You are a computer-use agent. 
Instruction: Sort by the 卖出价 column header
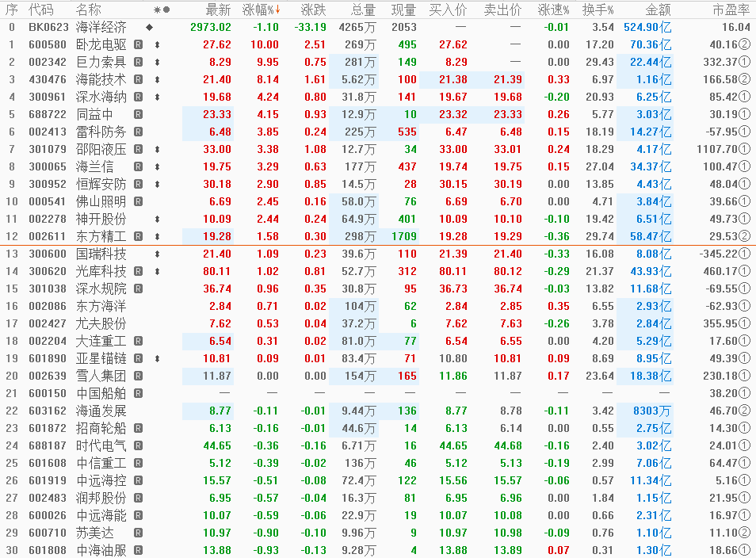[503, 10]
